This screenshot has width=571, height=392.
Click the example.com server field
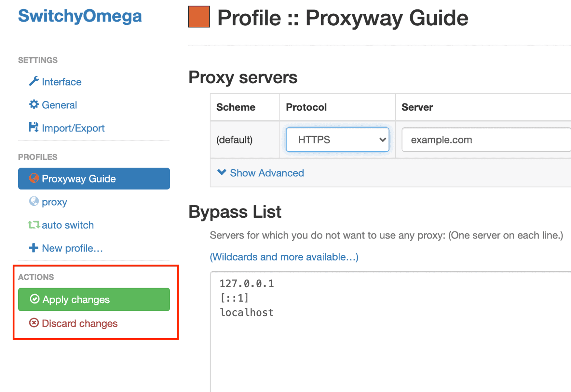click(x=483, y=140)
